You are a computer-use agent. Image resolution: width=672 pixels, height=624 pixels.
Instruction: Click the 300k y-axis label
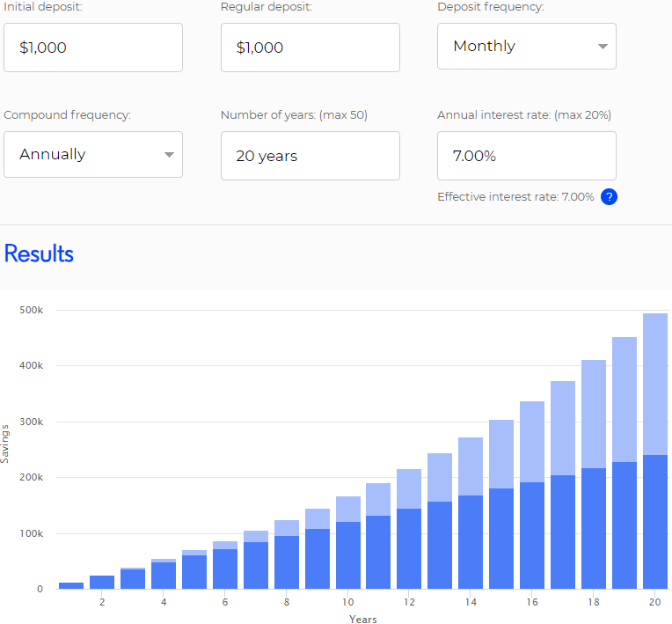pos(32,422)
